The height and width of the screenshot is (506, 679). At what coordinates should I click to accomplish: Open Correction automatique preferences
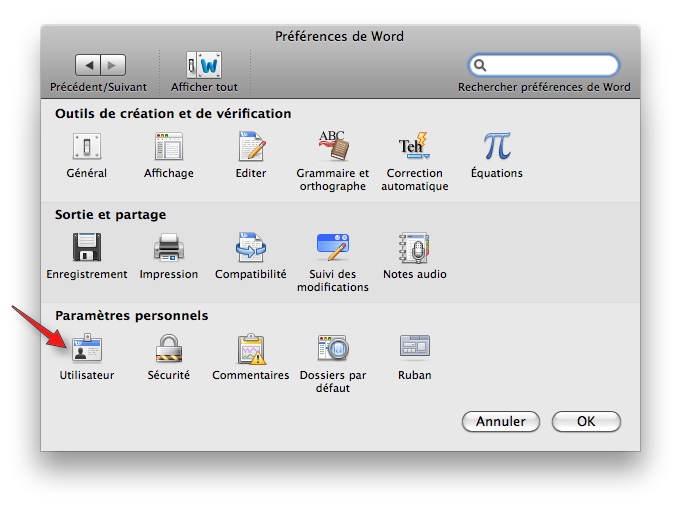pos(414,146)
